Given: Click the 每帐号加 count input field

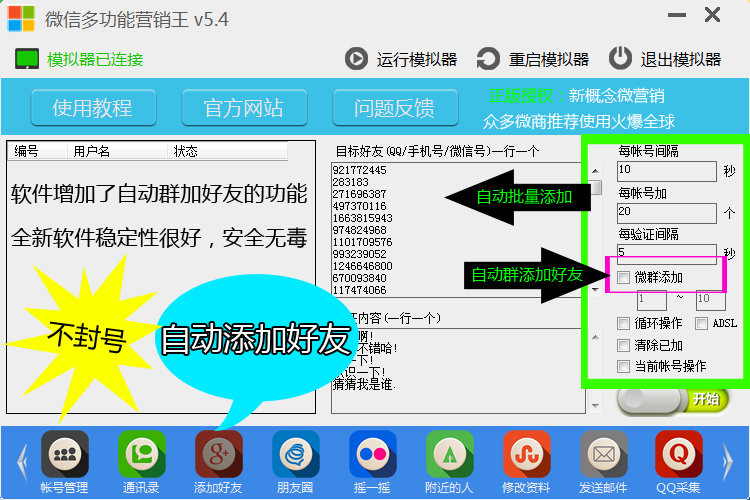Looking at the screenshot, I should click(x=667, y=213).
